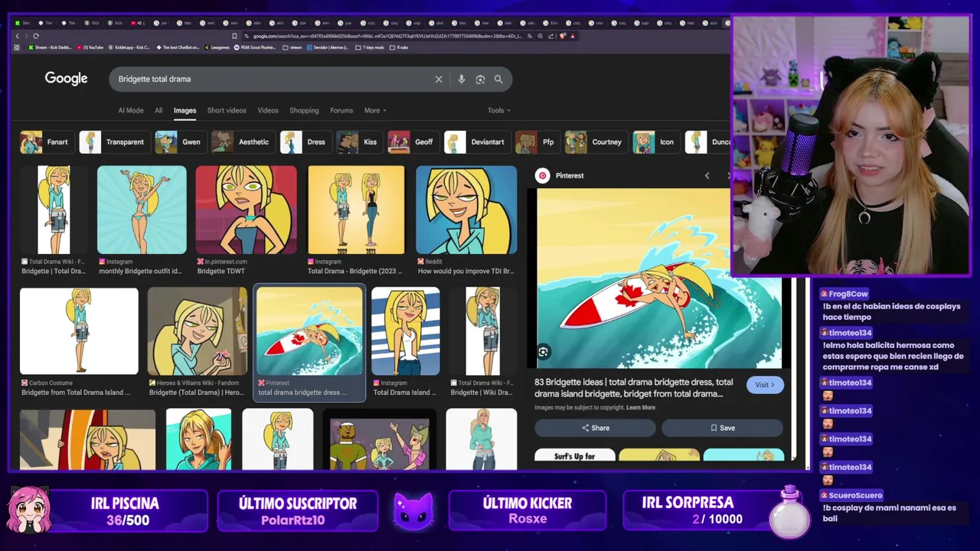Open the 'stream' bookmarks folder
This screenshot has height=551, width=980.
coord(292,47)
